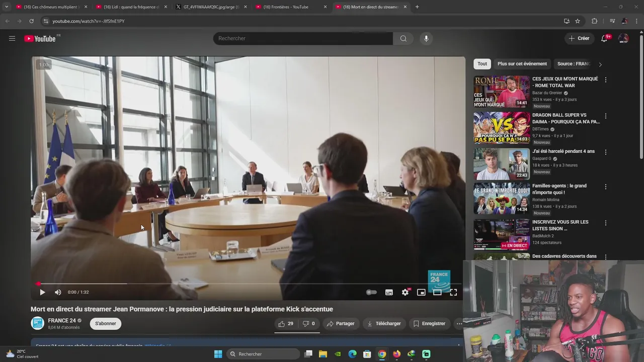The width and height of the screenshot is (644, 362).
Task: Open Chrome extensions puzzle icon
Action: point(595,21)
